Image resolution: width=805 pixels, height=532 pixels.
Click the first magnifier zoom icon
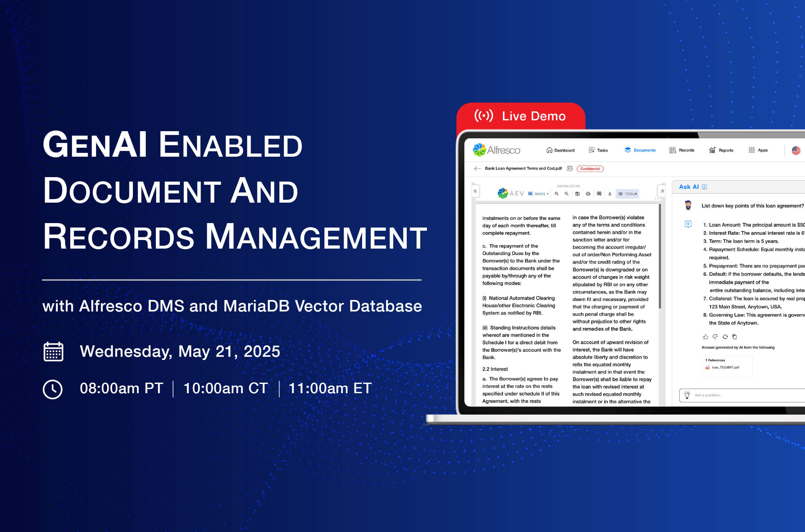[x=557, y=194]
